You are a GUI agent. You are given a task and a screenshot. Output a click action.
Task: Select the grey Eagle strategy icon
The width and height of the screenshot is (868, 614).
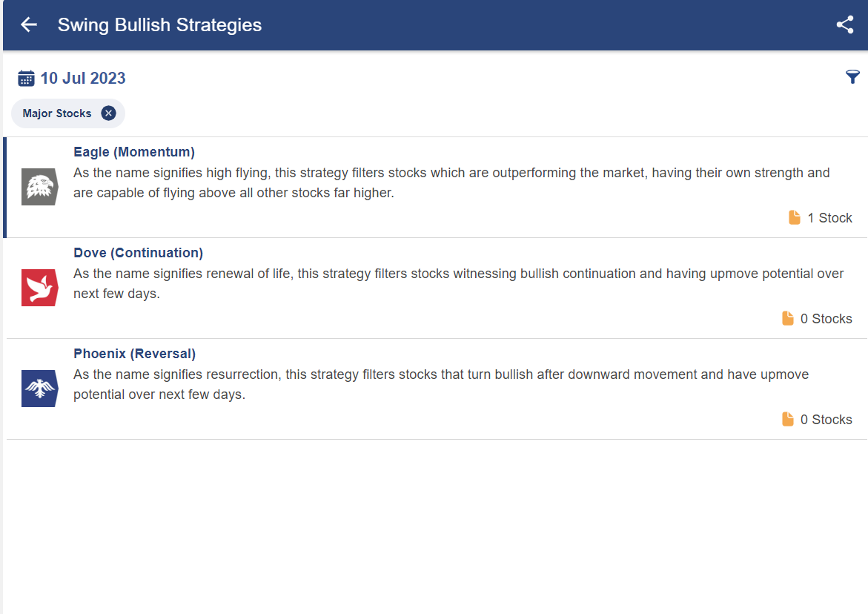[x=40, y=187]
